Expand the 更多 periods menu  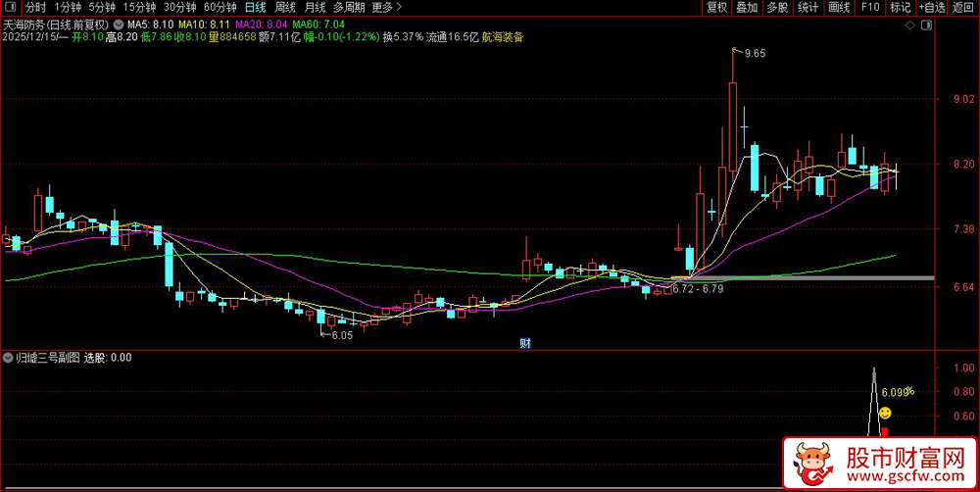point(387,8)
